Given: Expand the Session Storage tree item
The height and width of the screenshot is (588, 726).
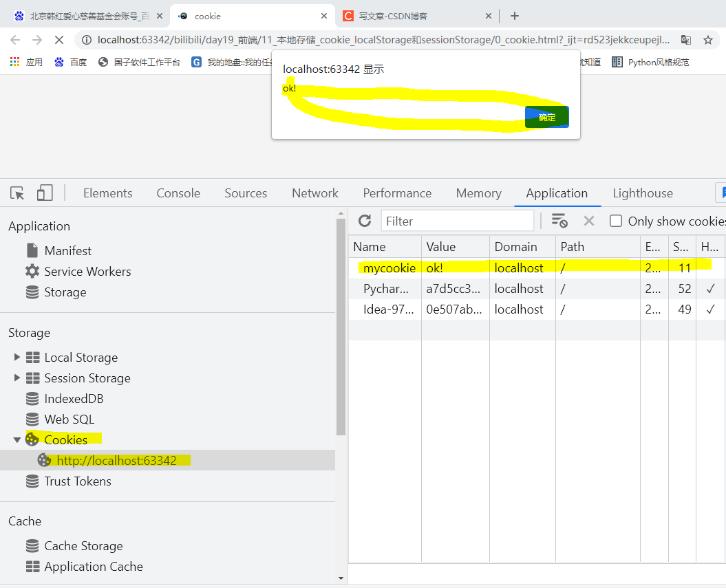Looking at the screenshot, I should tap(17, 378).
